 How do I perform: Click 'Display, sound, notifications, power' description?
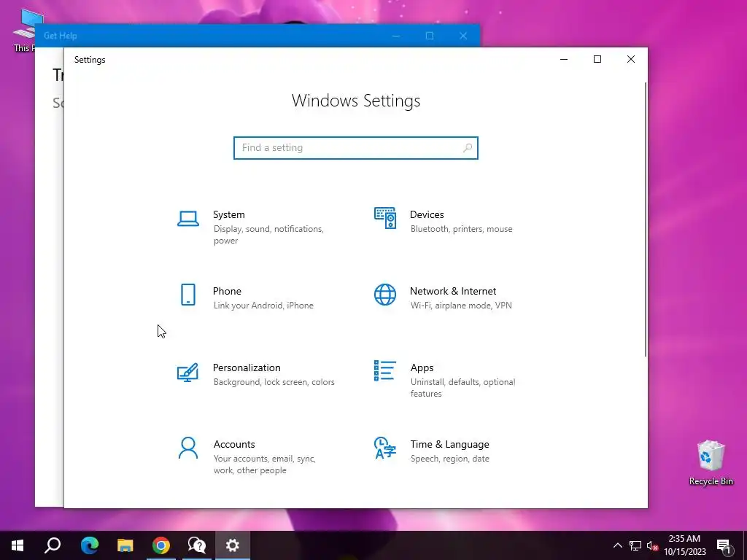268,235
